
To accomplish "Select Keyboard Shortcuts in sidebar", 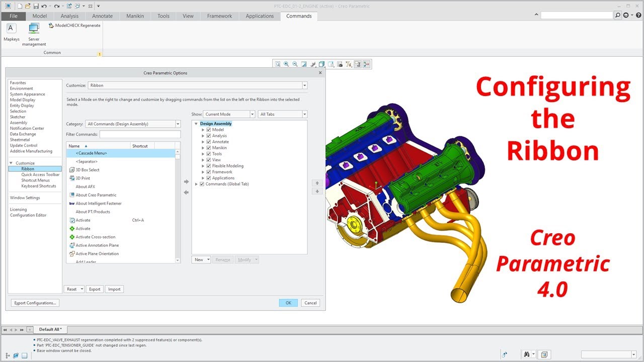I will tap(39, 186).
